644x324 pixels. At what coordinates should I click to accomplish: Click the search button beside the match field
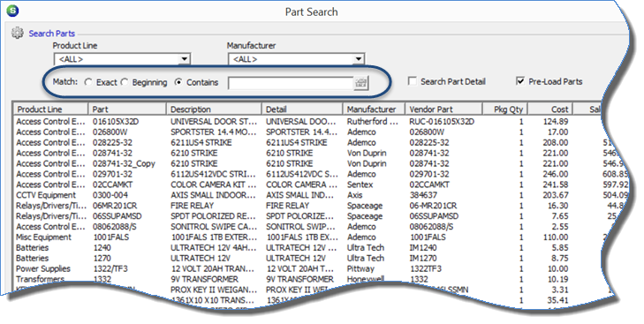[361, 83]
